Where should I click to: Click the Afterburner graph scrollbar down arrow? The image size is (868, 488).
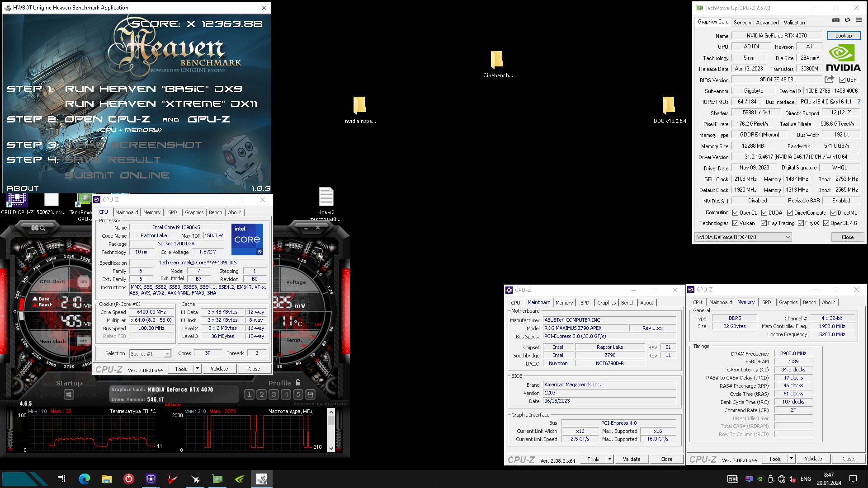click(331, 449)
